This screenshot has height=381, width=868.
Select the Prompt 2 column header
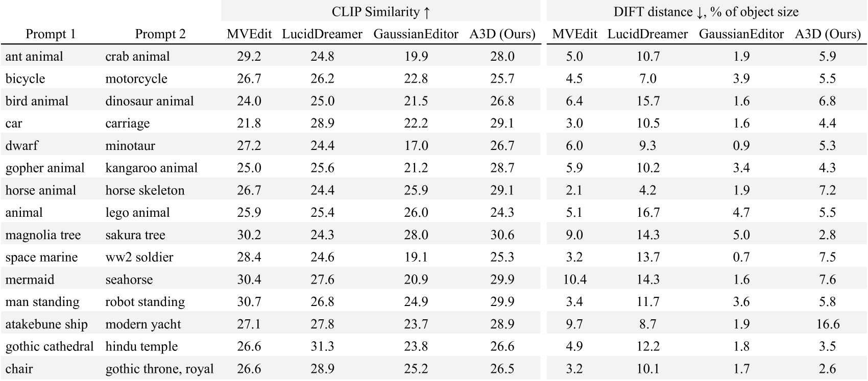(160, 34)
